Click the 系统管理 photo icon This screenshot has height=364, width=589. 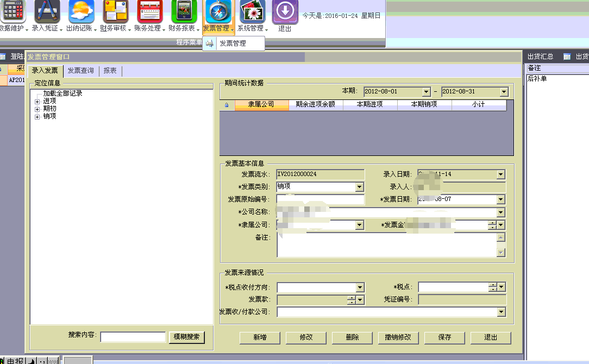pos(252,11)
